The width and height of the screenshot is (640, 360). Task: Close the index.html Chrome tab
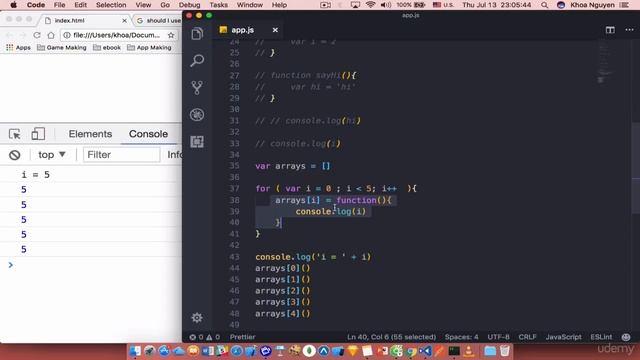click(124, 20)
